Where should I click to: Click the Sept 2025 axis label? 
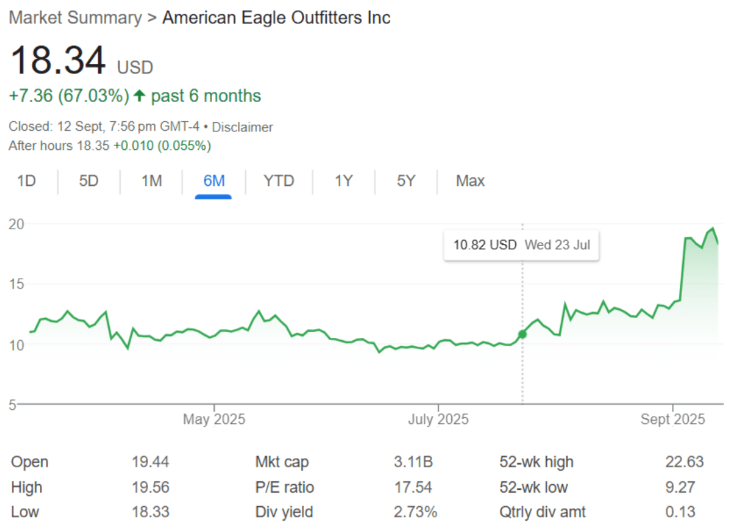coord(673,419)
